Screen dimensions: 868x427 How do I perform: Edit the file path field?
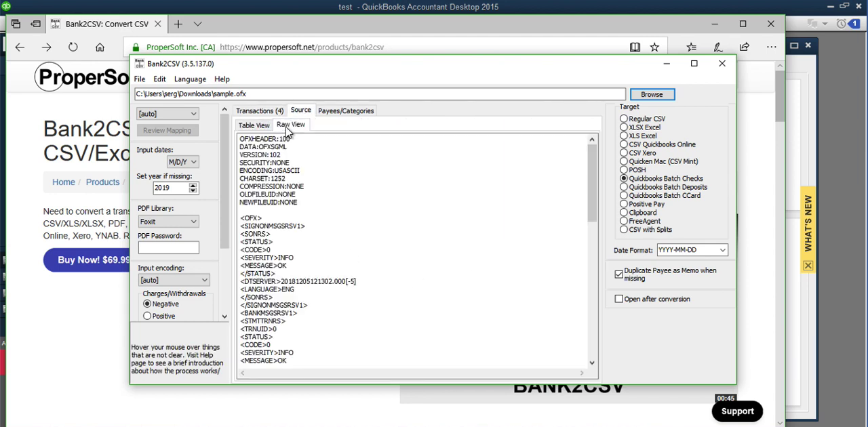click(380, 94)
